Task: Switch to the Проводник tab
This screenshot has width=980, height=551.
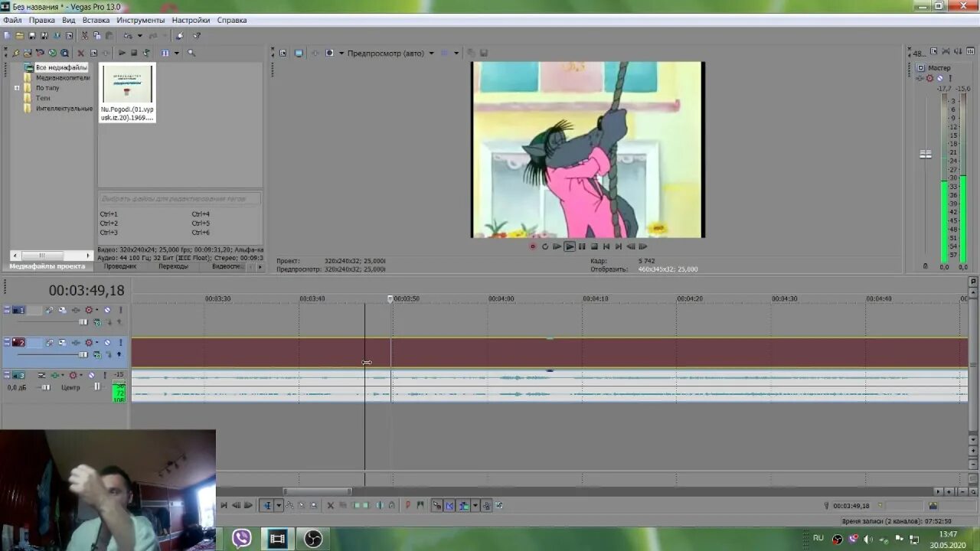Action: click(x=120, y=266)
